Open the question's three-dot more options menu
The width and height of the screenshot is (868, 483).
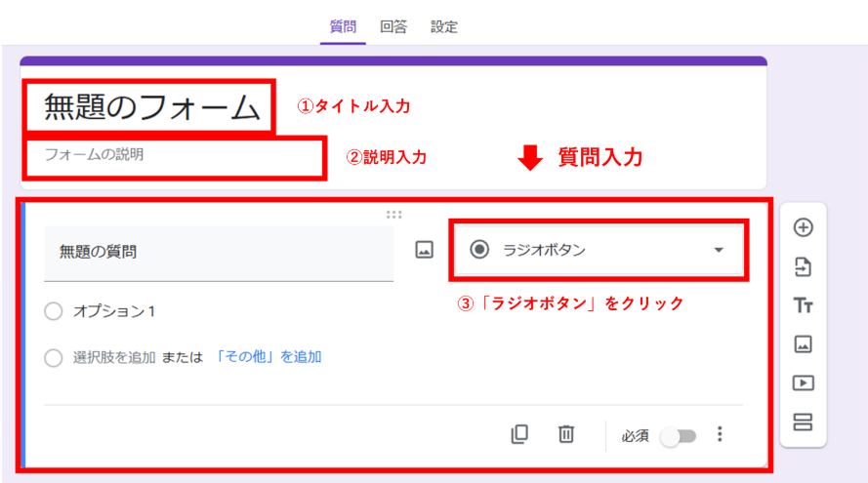[x=721, y=435]
